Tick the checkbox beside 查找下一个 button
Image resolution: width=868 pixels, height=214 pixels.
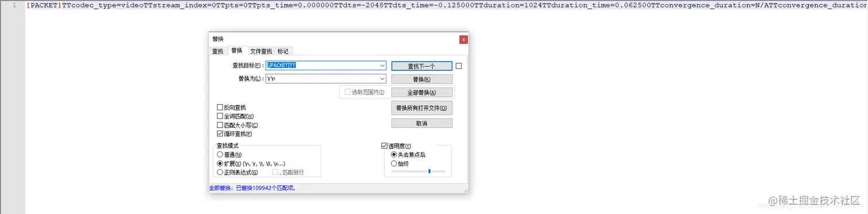(x=459, y=66)
